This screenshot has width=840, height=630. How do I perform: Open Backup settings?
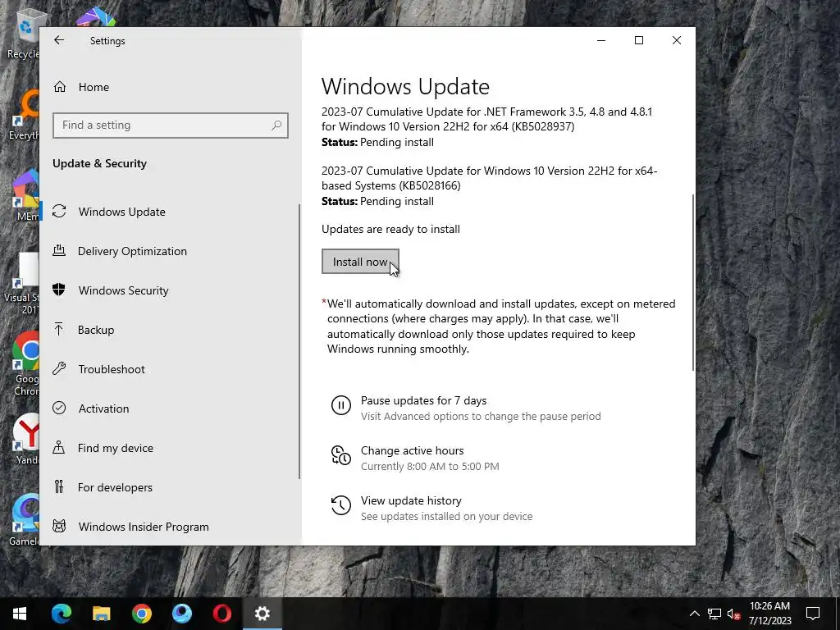click(96, 330)
